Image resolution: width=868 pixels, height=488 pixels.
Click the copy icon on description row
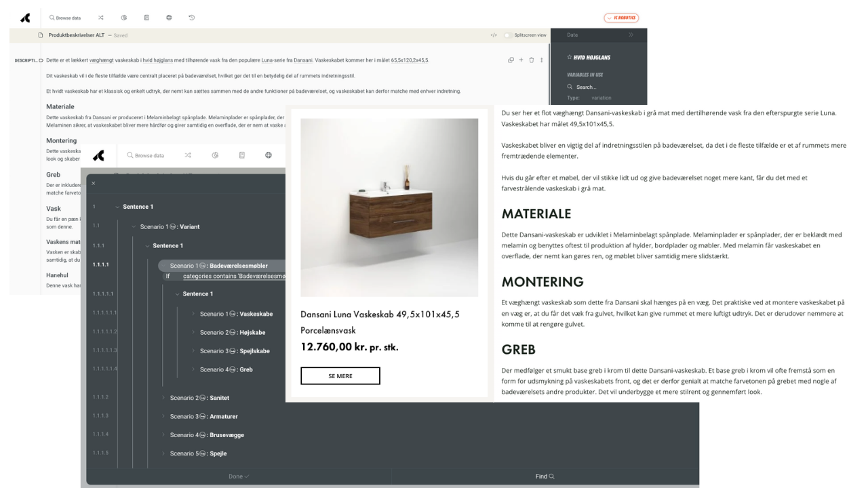tap(511, 60)
